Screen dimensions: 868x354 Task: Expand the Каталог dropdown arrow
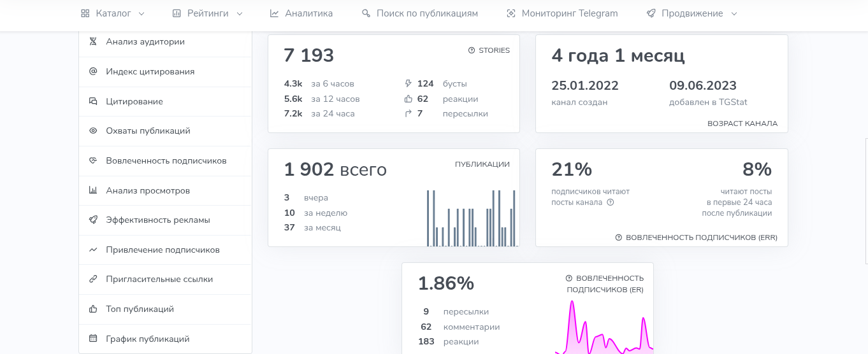pos(141,13)
